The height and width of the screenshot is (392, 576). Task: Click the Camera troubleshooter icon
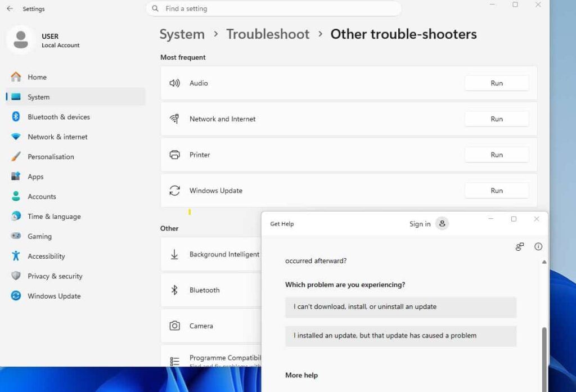pyautogui.click(x=174, y=326)
